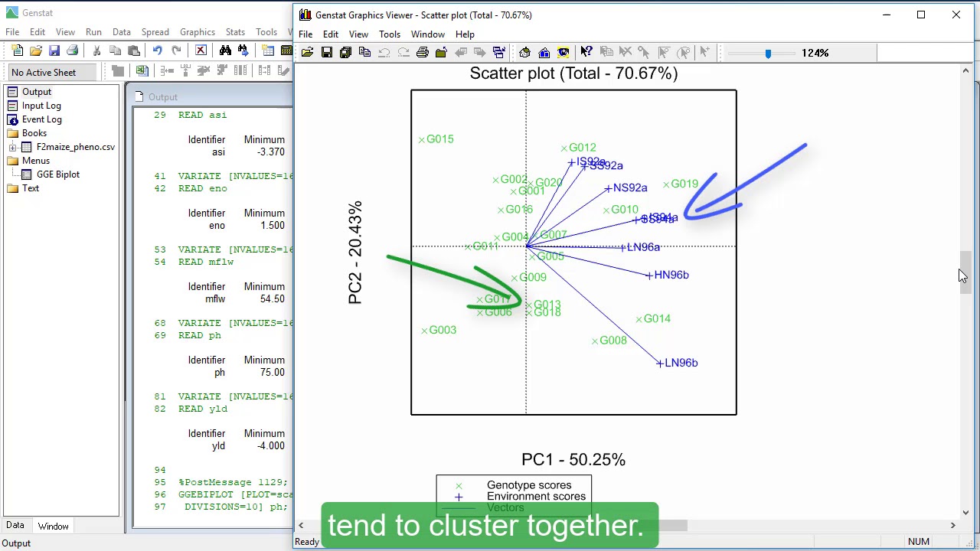Click the window arrangement icon in Graphics Viewer

[x=499, y=52]
